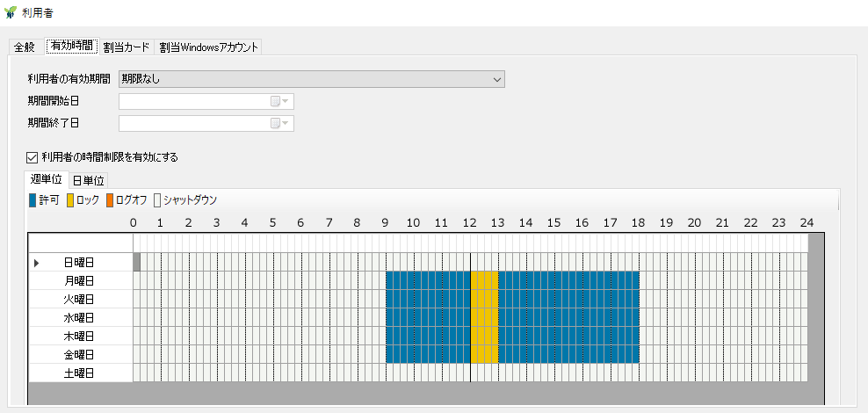
Task: Toggle 利用者の時間制限を有効にする checkbox
Action: [x=31, y=158]
